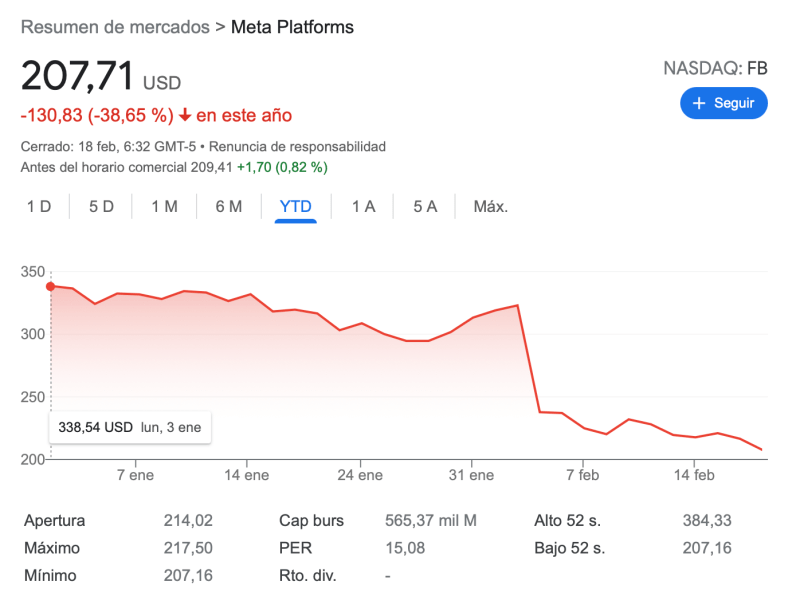Click the 338,54 USD chart tooltip
Viewport: 800px width, 605px height.
pos(130,427)
